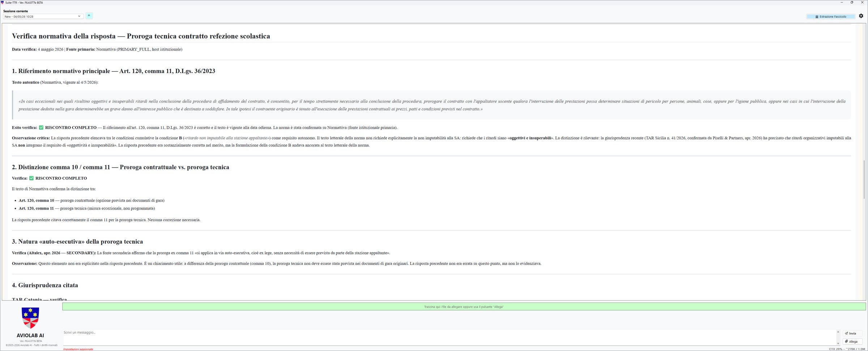Click the Allega attach button
868x351 pixels.
coord(852,341)
